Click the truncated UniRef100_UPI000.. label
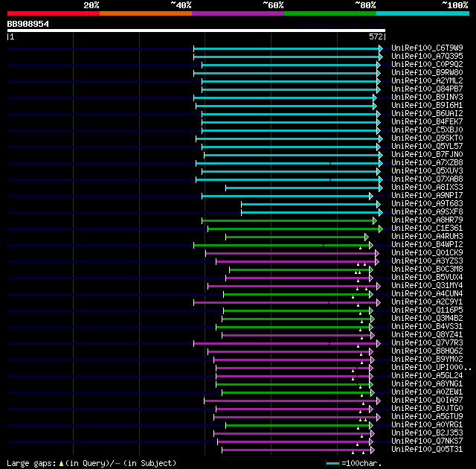 click(x=431, y=368)
